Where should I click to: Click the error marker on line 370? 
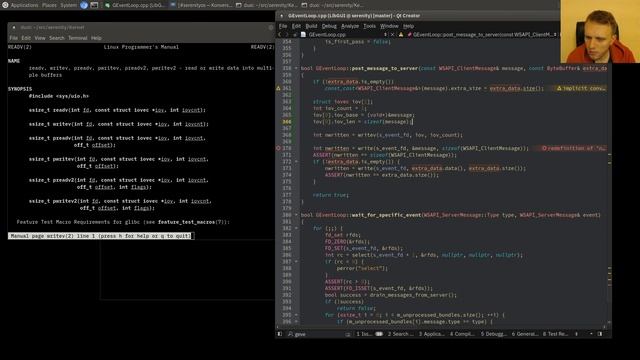[278, 148]
